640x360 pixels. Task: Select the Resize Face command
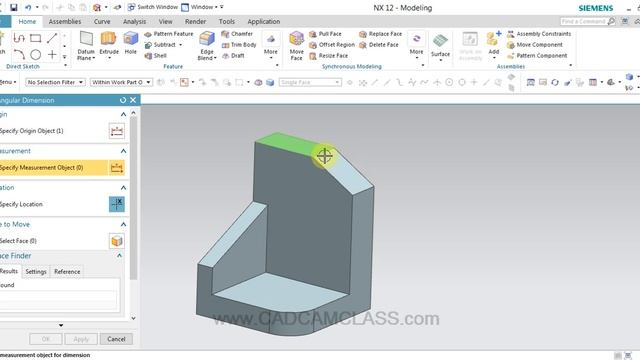pyautogui.click(x=329, y=56)
